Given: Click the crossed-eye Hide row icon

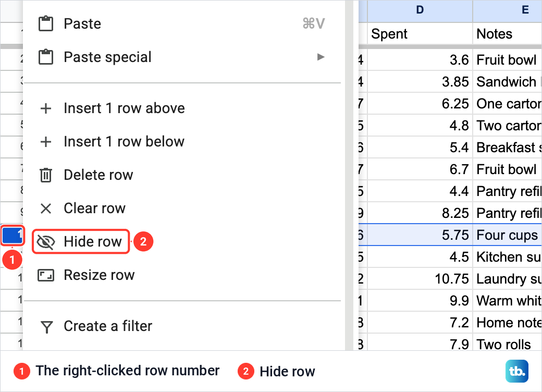Looking at the screenshot, I should pos(46,242).
